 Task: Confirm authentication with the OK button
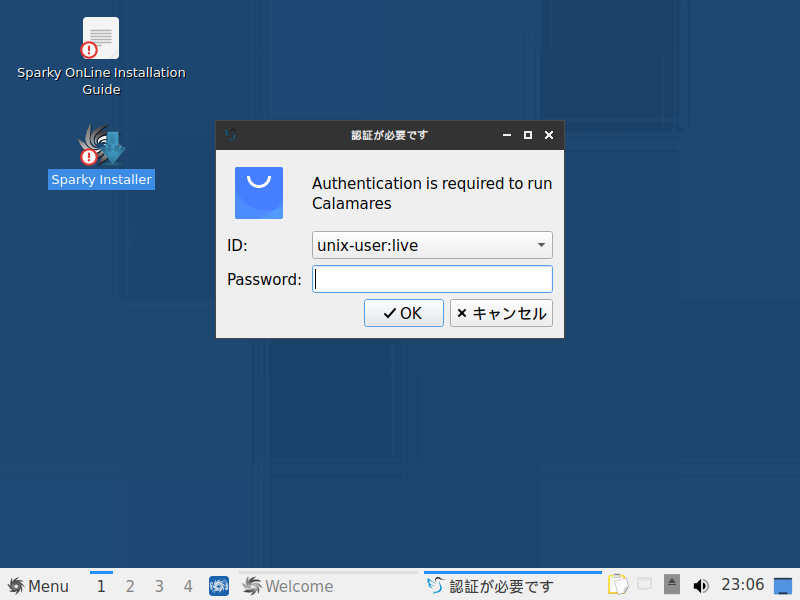pos(404,313)
